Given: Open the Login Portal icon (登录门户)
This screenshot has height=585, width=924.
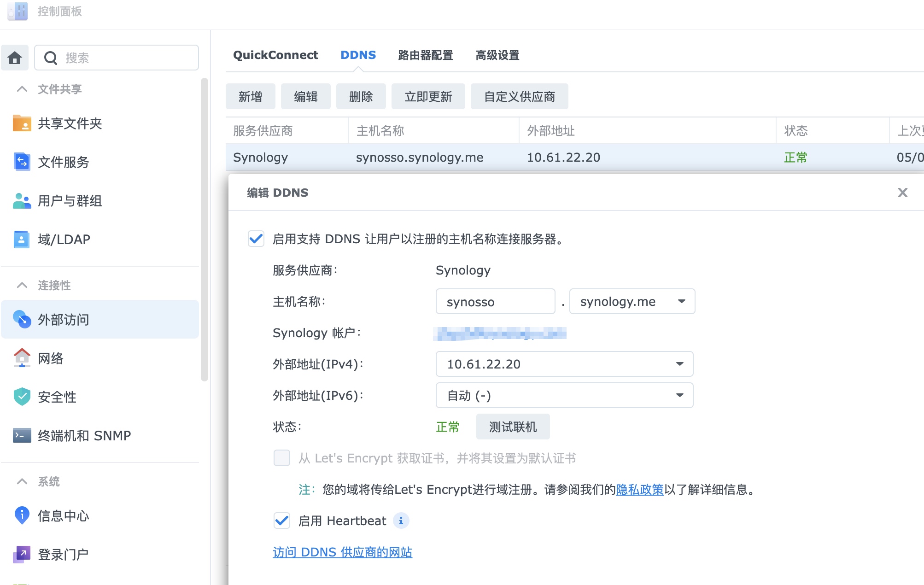Looking at the screenshot, I should coord(22,554).
